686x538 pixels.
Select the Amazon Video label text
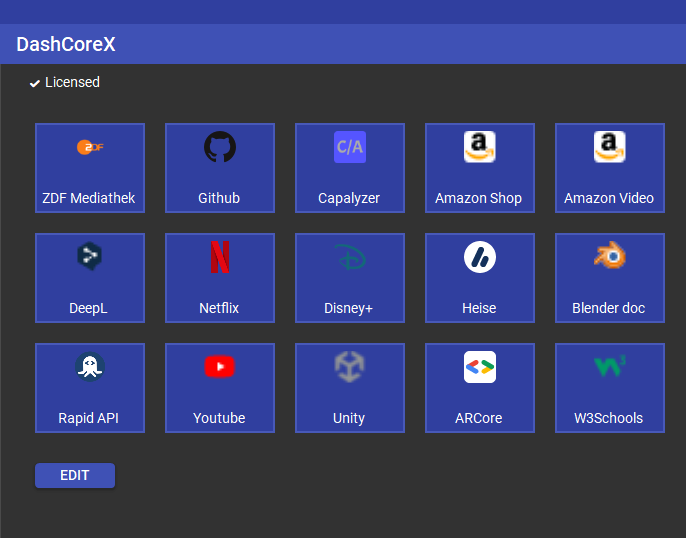[x=609, y=198]
